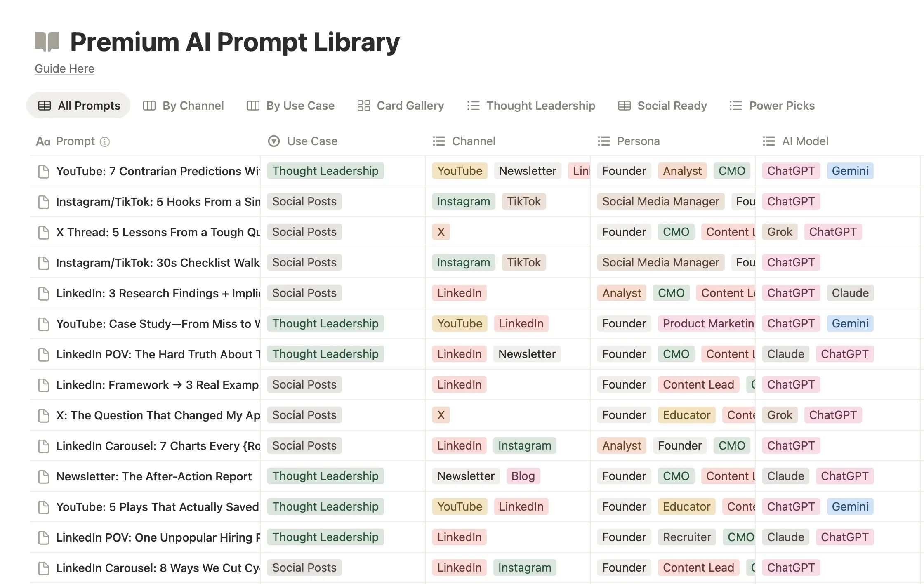Click the page icon beside the first YouTube prompt
924x584 pixels.
coord(44,171)
